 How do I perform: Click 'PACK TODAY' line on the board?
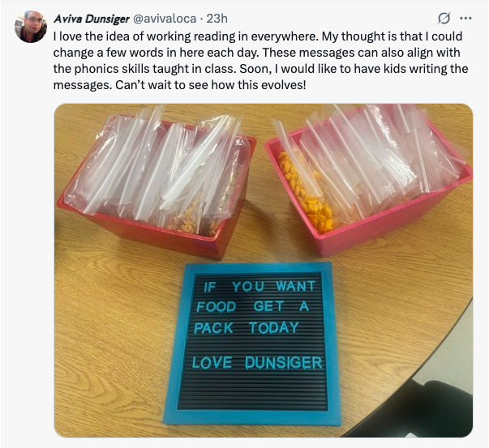pyautogui.click(x=247, y=328)
